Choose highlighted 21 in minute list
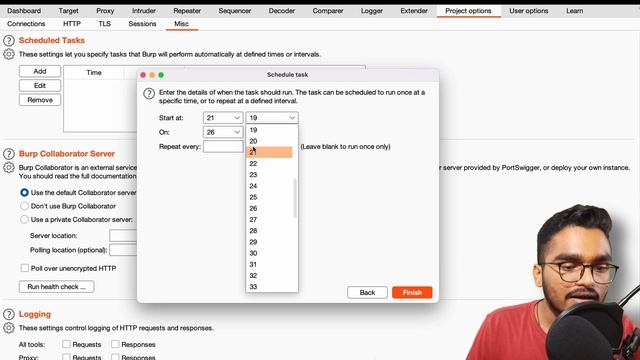This screenshot has height=360, width=640. (x=269, y=152)
